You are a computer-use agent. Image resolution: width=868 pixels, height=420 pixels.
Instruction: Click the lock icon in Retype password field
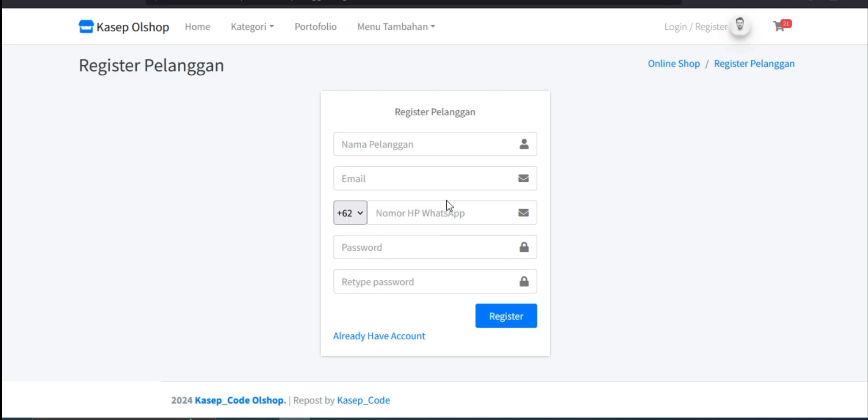[x=524, y=281]
